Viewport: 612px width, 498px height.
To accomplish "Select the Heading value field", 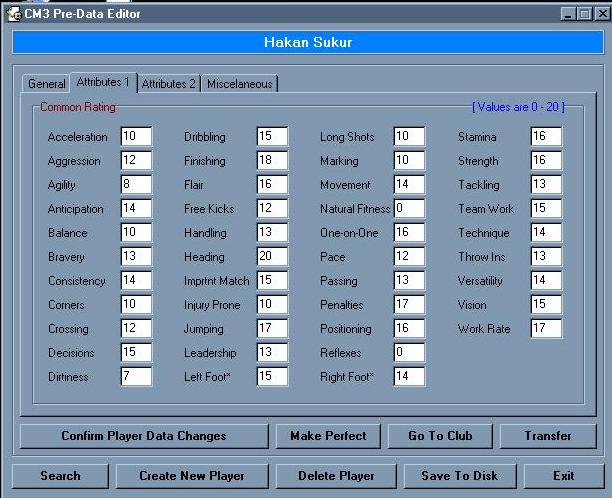I will pyautogui.click(x=272, y=256).
